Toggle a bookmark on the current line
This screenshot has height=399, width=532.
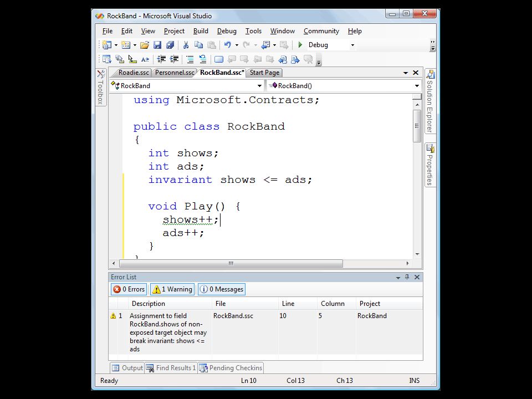point(219,60)
